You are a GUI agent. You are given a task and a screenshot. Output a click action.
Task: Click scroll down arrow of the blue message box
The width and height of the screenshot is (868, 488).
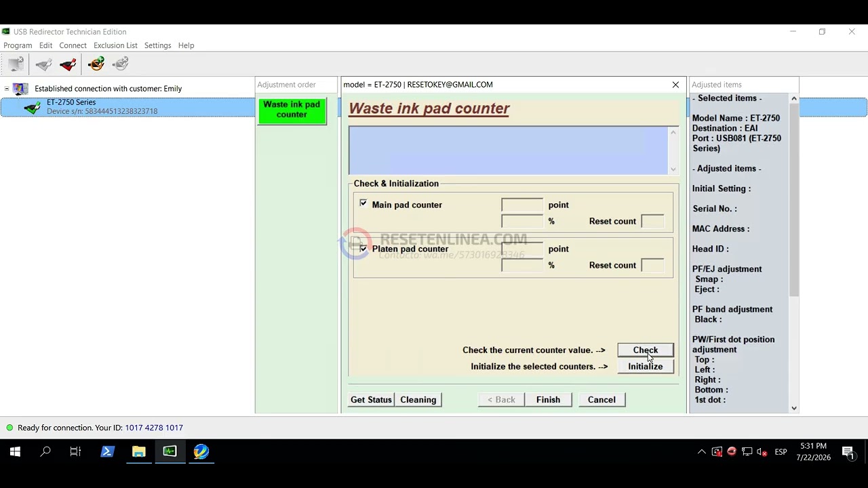673,169
